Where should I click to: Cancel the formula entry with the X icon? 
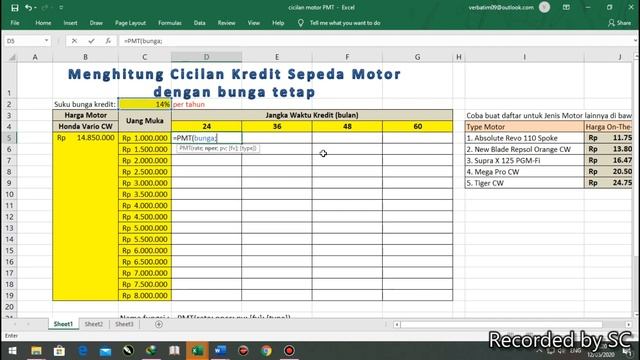[74, 41]
